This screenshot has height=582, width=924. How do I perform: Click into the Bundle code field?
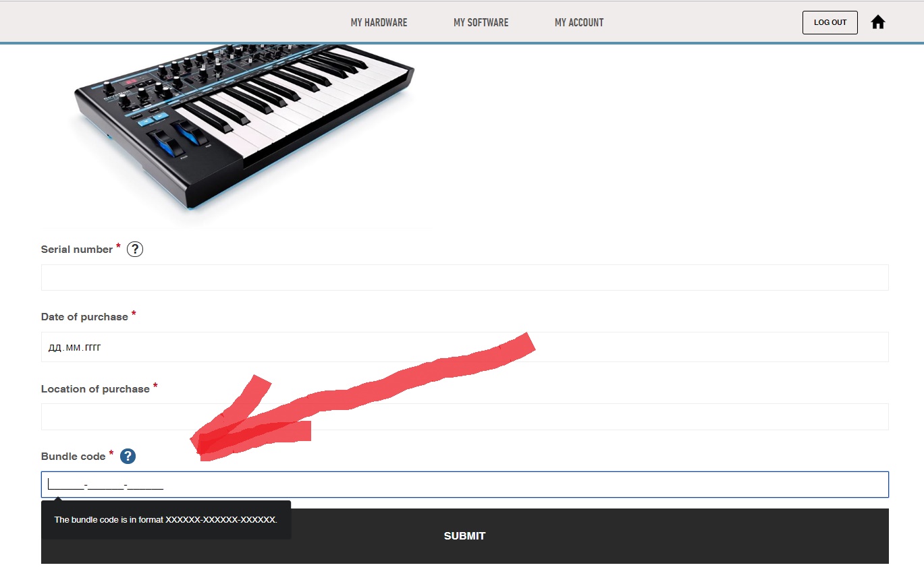(464, 484)
